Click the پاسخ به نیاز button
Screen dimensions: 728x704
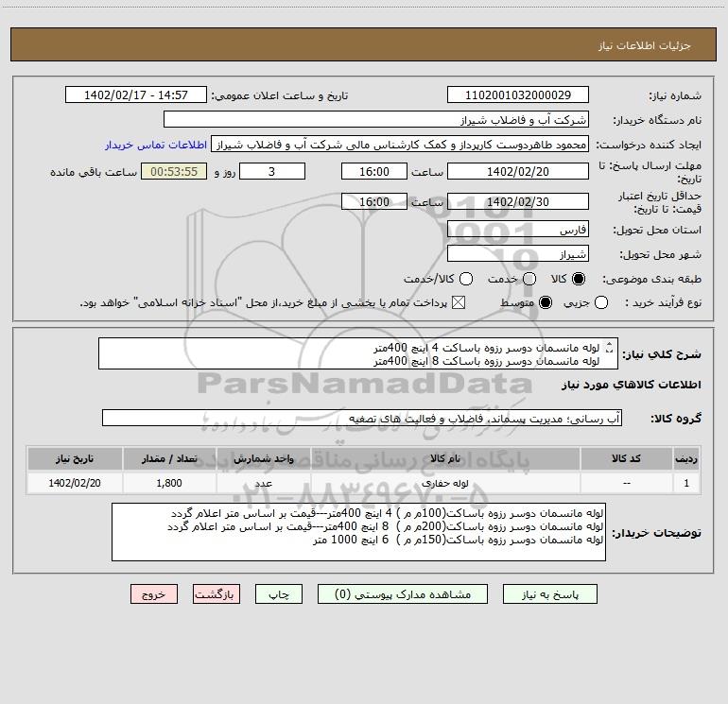tap(550, 594)
